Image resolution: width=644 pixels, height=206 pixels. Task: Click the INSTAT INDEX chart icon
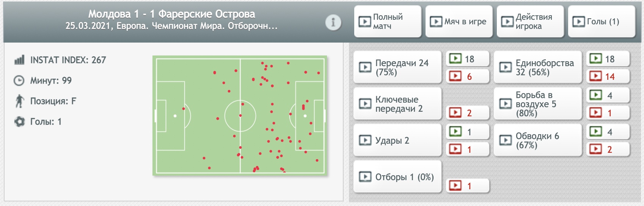pyautogui.click(x=19, y=60)
